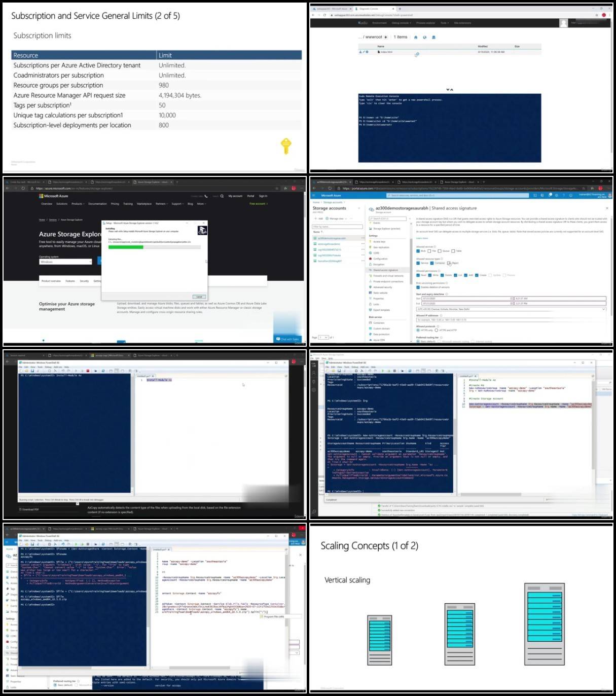Open Site extensions in the Kudu navbar
The height and width of the screenshot is (696, 616).
[463, 23]
